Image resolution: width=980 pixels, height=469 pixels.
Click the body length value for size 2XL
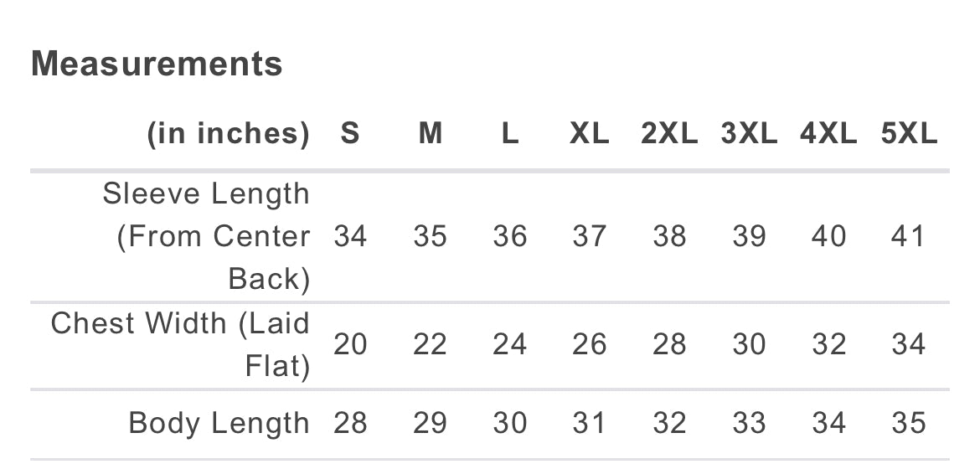point(668,424)
